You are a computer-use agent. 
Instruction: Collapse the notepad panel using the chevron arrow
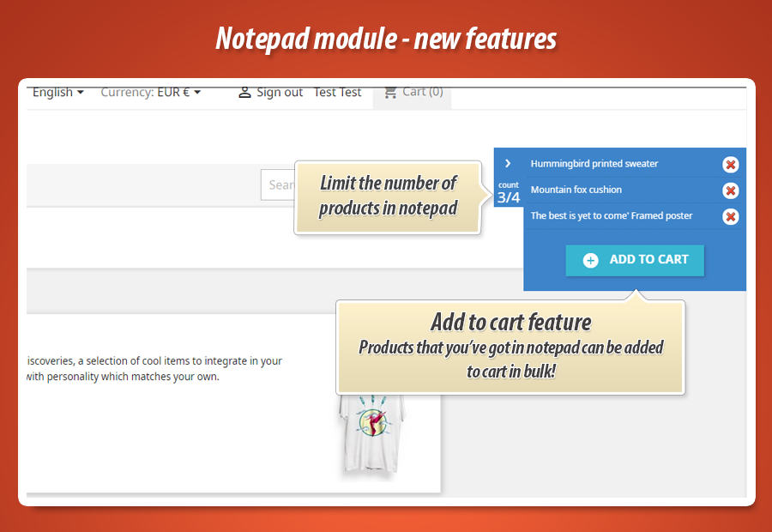pos(508,163)
